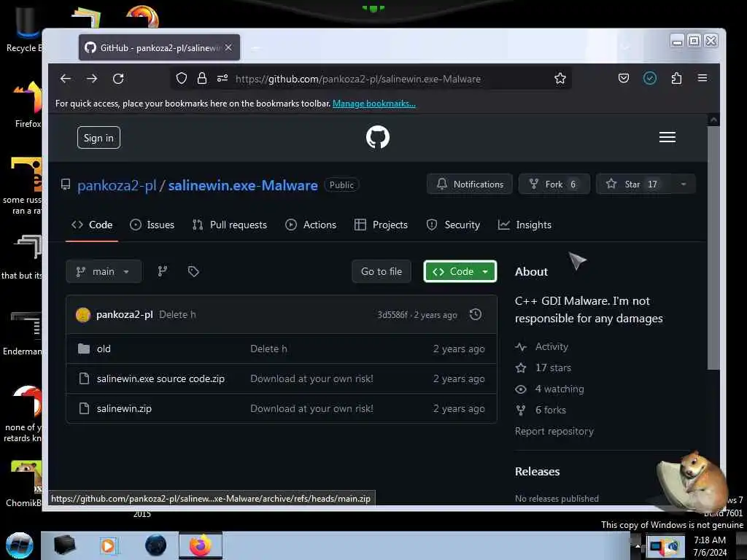The width and height of the screenshot is (747, 560).
Task: Open salinewin.exe-Malware repository name link
Action: click(x=243, y=185)
